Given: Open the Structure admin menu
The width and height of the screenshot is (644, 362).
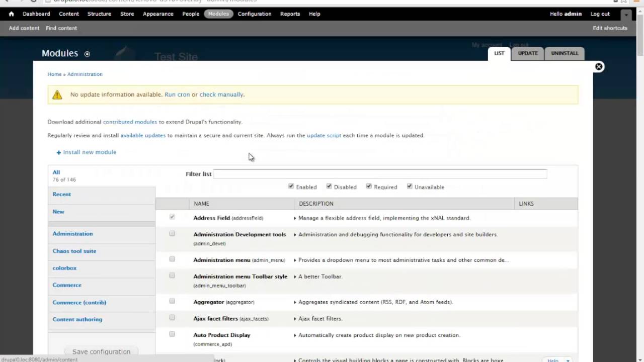Looking at the screenshot, I should click(x=99, y=14).
